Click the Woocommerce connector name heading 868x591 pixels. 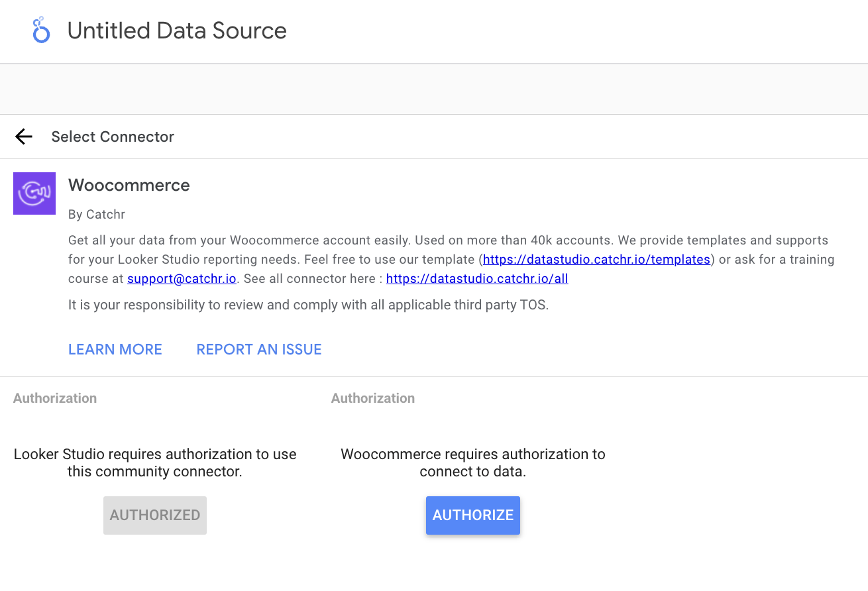[129, 186]
